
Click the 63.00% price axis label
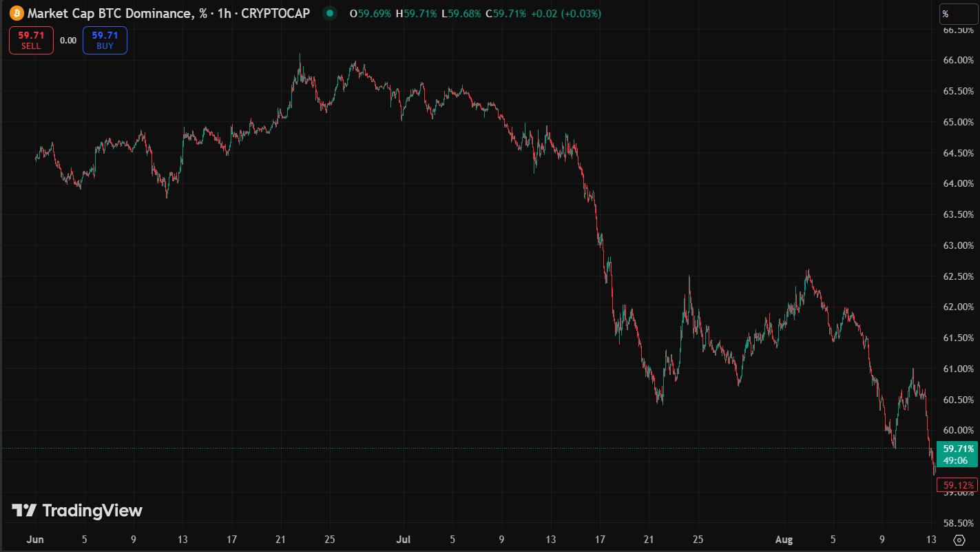(958, 245)
